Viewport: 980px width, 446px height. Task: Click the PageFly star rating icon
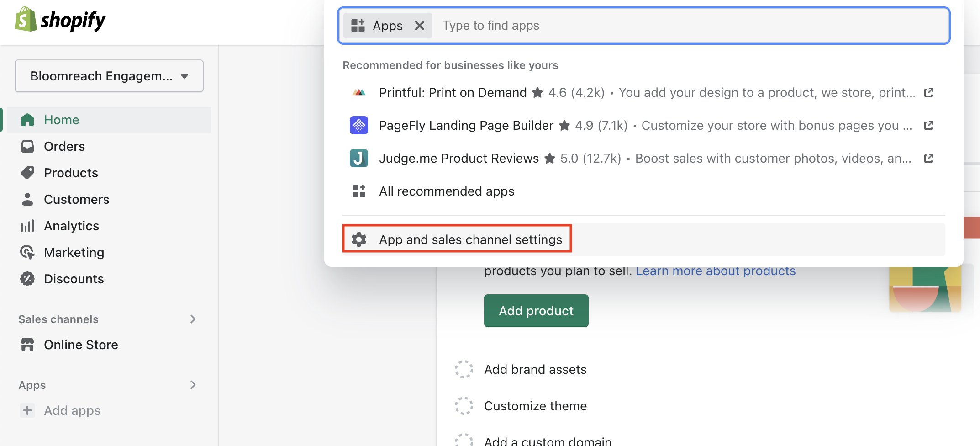565,125
